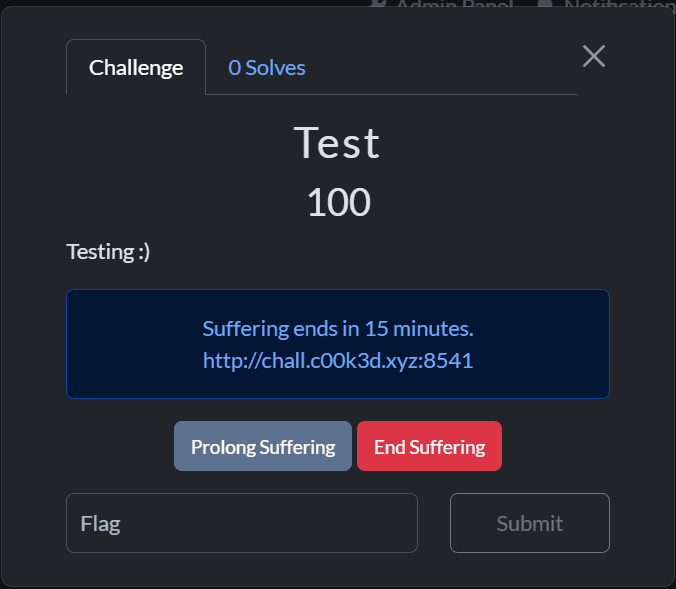
Task: Click the Prolong Suffering button
Action: click(x=263, y=446)
